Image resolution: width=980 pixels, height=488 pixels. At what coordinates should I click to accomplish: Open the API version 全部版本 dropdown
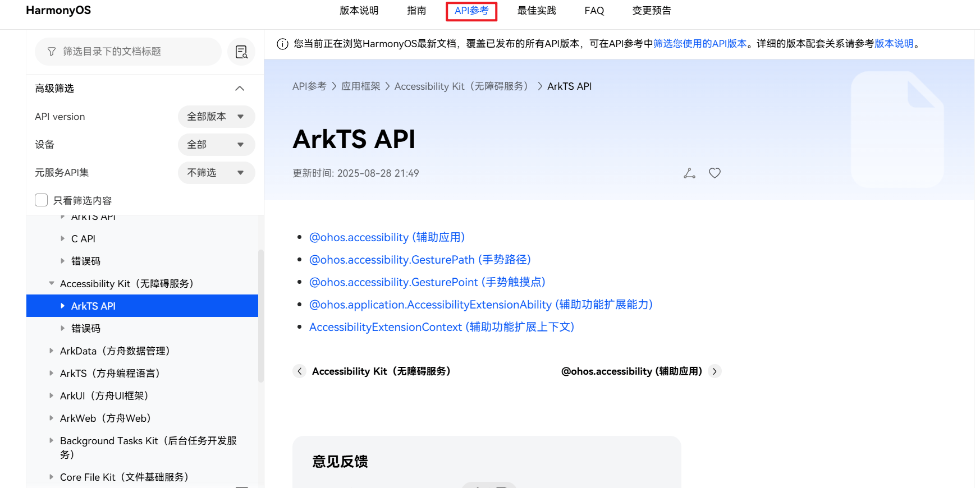216,117
